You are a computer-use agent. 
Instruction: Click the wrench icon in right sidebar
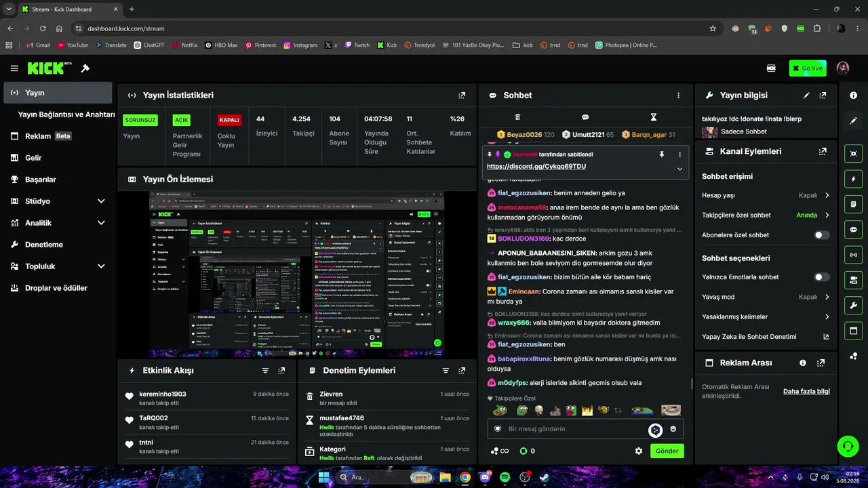tap(854, 305)
